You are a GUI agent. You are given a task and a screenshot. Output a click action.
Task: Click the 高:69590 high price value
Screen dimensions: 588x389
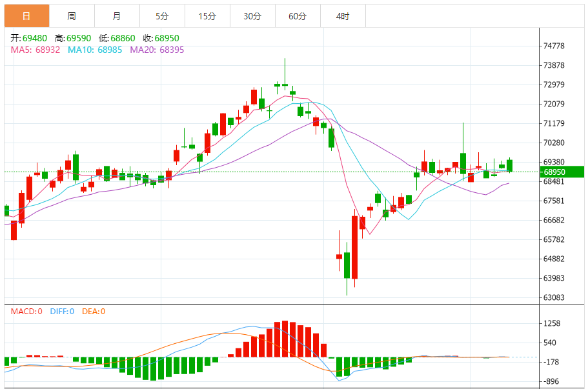[73, 38]
